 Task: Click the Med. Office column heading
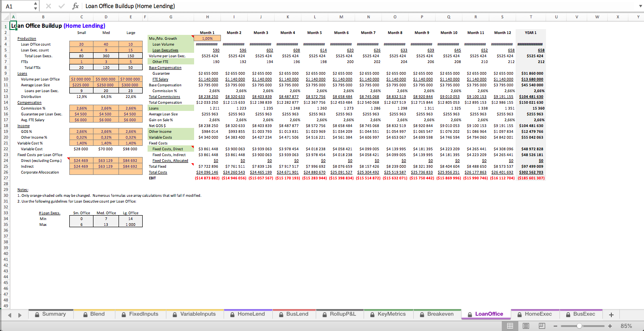point(106,213)
